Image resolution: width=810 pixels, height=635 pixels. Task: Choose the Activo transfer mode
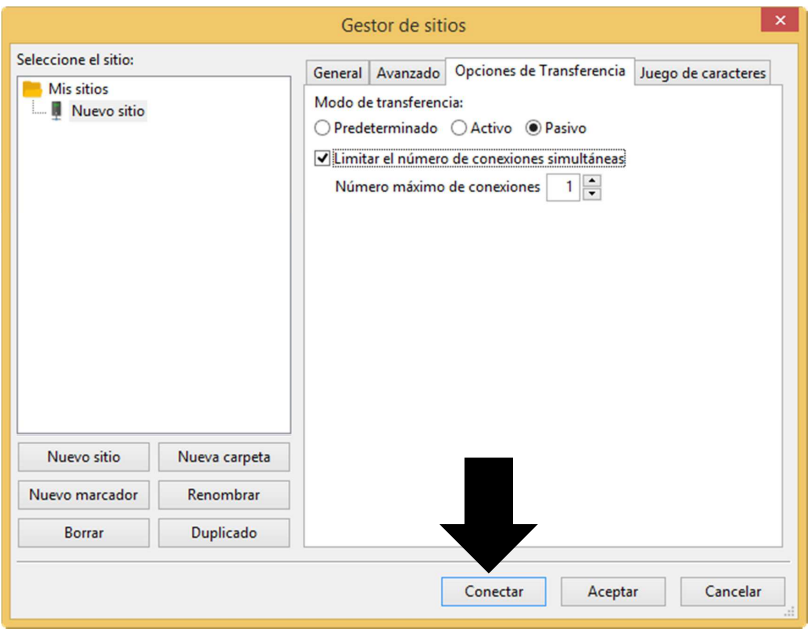coord(459,128)
